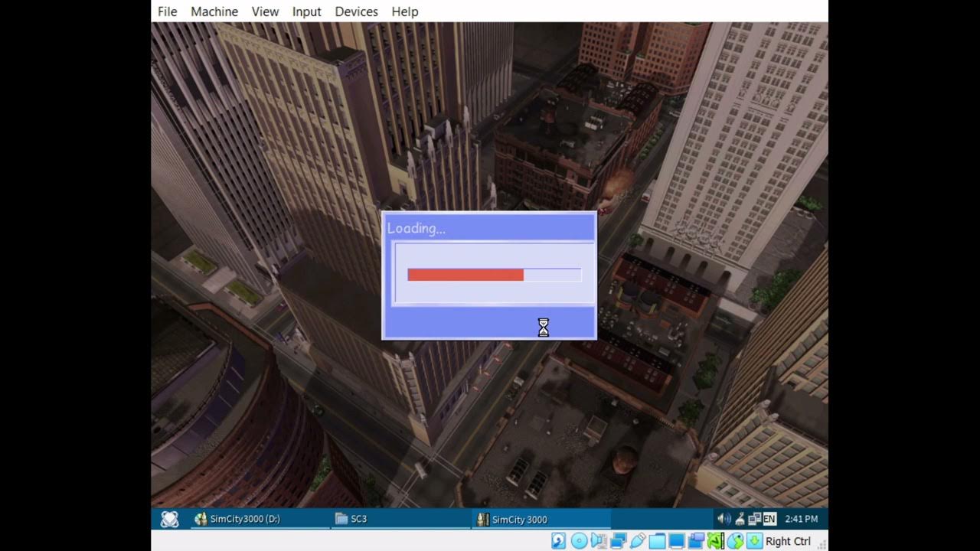This screenshot has width=980, height=551.
Task: Click the hard disk activity indicator
Action: tap(558, 541)
